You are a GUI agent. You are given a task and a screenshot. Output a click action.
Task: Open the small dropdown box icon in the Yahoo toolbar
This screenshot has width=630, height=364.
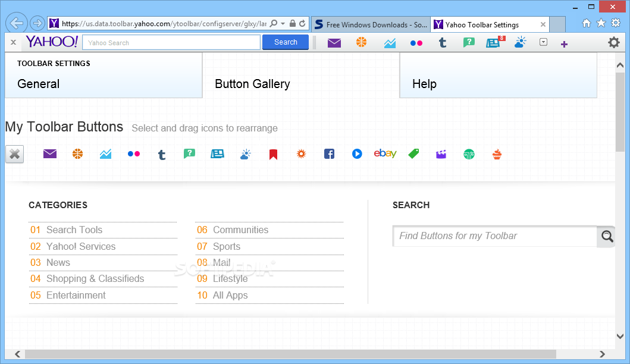click(x=543, y=42)
